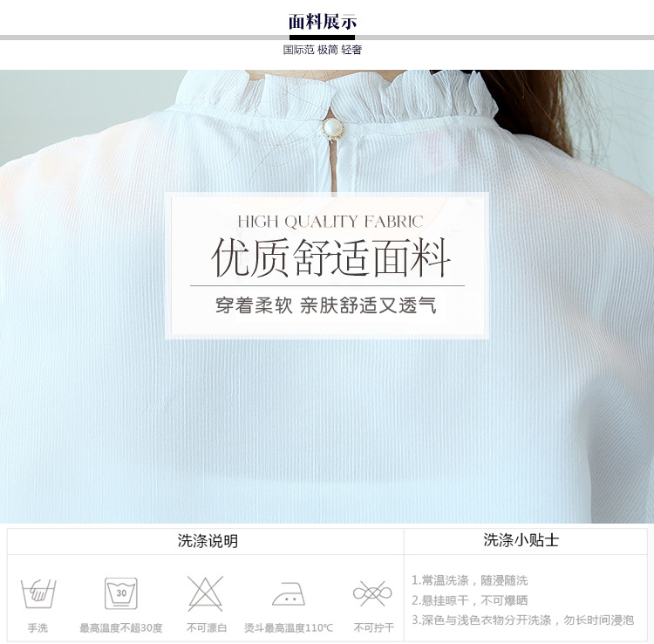Image resolution: width=654 pixels, height=644 pixels.
Task: Click the 不可漂白 label
Action: tap(207, 627)
